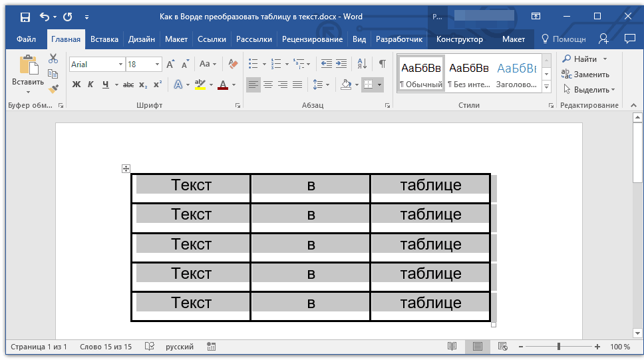Open the borders dropdown arrow

click(x=379, y=85)
